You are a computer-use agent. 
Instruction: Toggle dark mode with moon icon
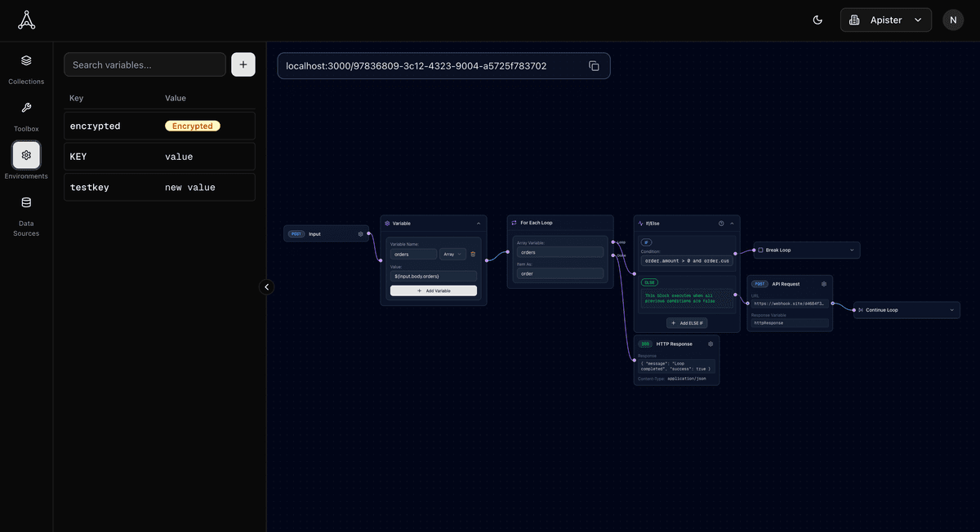(817, 20)
